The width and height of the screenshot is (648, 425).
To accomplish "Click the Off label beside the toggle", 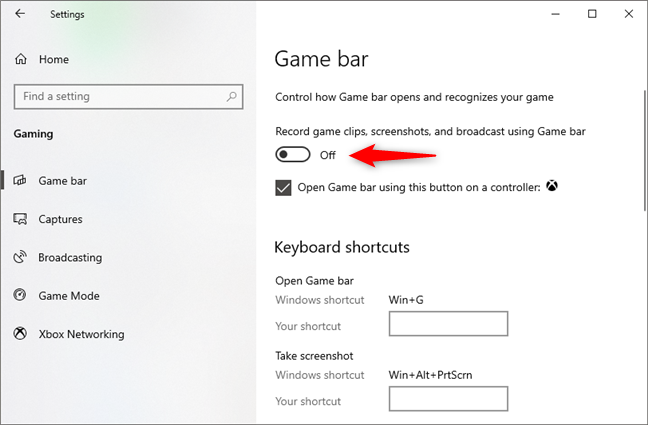I will (x=328, y=155).
